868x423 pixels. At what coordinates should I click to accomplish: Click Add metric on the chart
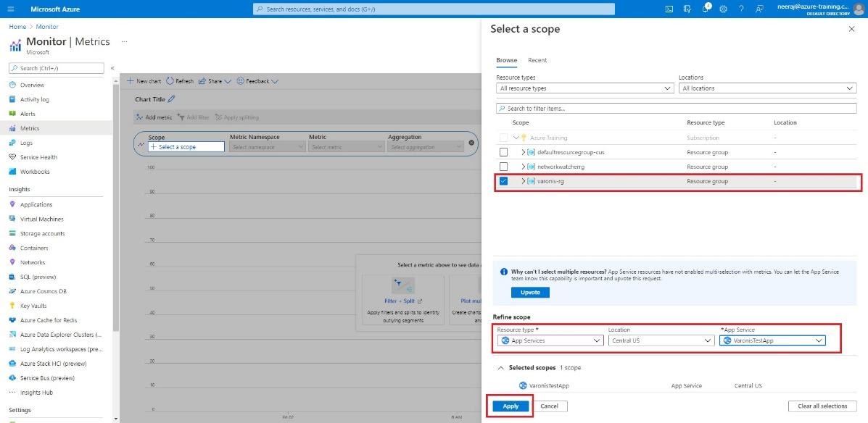(158, 117)
